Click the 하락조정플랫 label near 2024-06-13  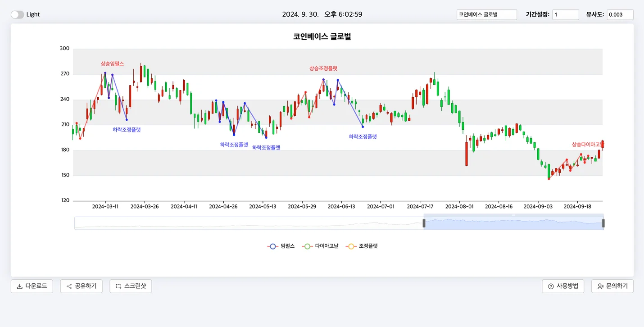363,137
